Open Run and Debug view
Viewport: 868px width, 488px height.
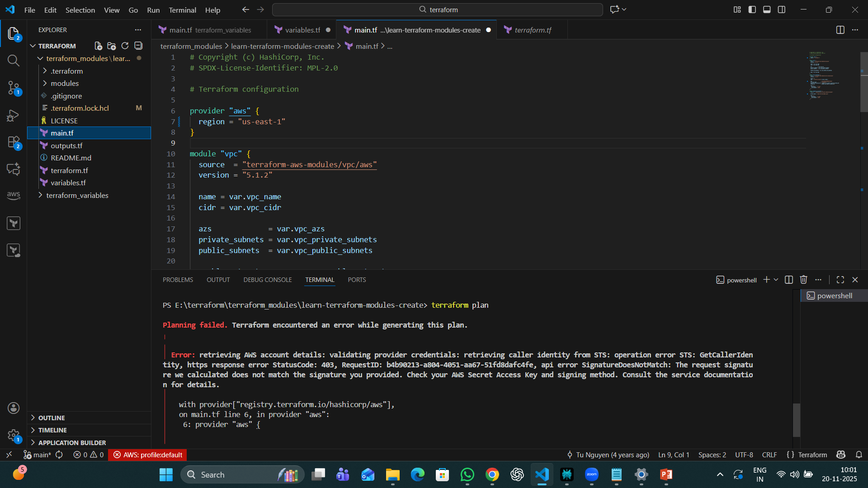tap(14, 116)
